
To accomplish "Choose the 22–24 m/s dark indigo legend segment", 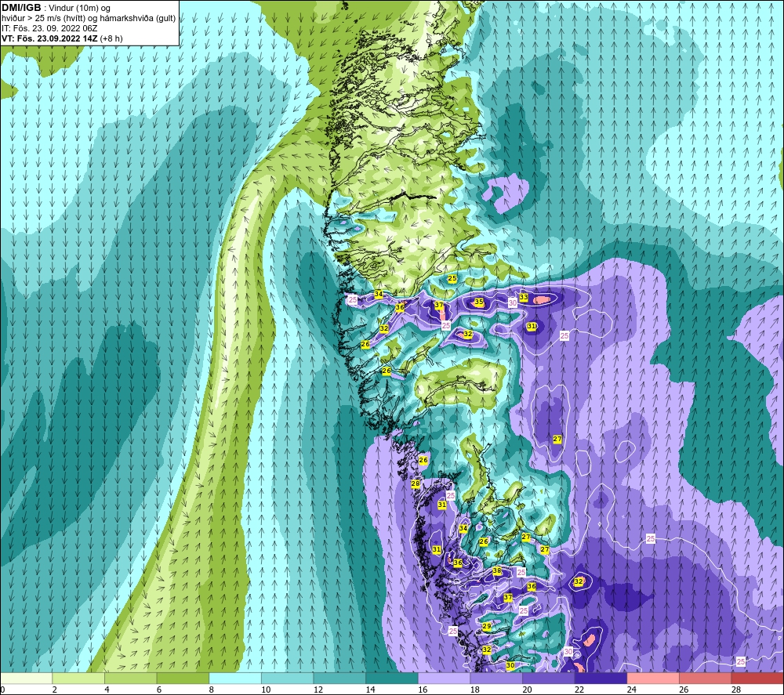I will coord(601,679).
